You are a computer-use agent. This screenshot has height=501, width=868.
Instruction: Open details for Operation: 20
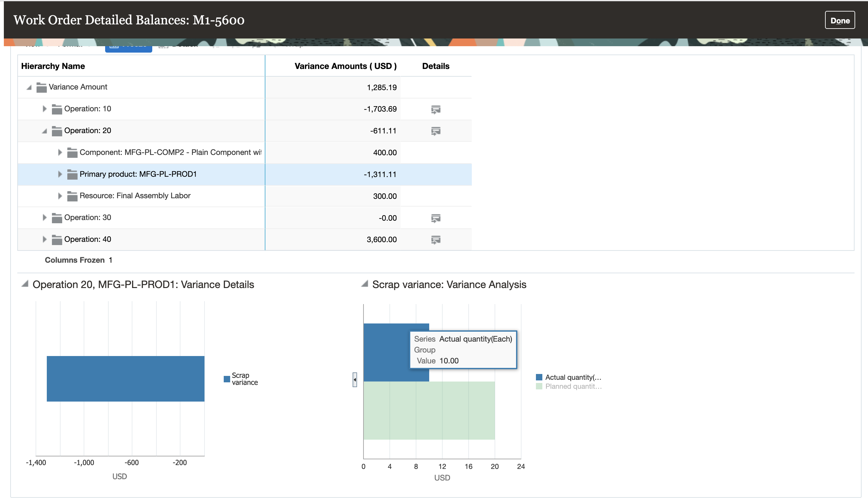tap(436, 131)
